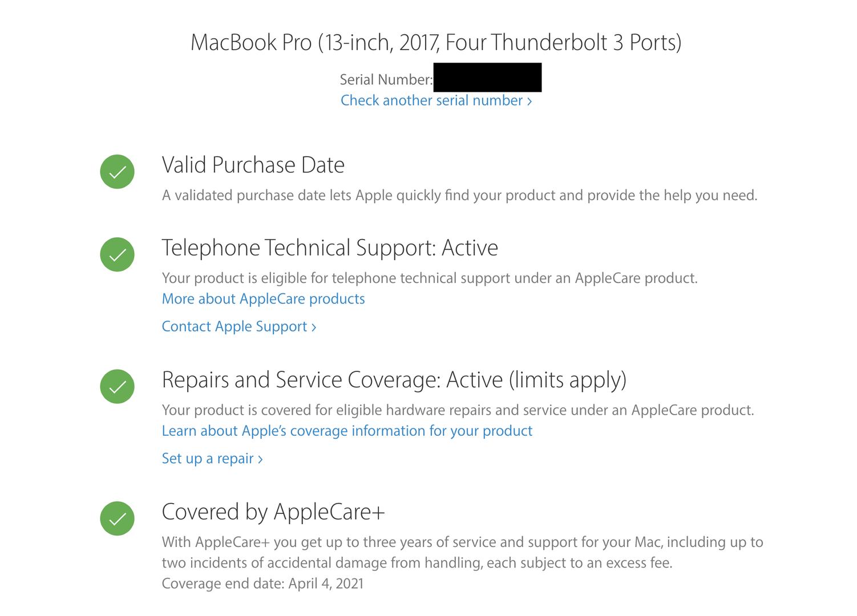The width and height of the screenshot is (857, 616).
Task: Click the covered for eligible hardware repairs text
Action: point(458,410)
